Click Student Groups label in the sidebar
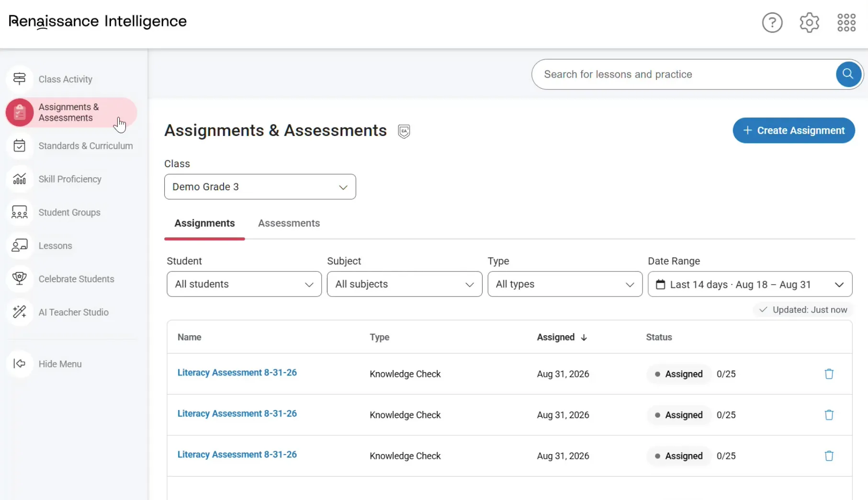The height and width of the screenshot is (500, 868). [69, 212]
